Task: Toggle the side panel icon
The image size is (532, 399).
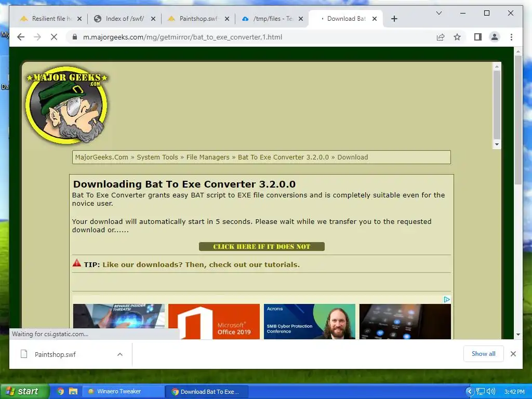Action: 478,37
